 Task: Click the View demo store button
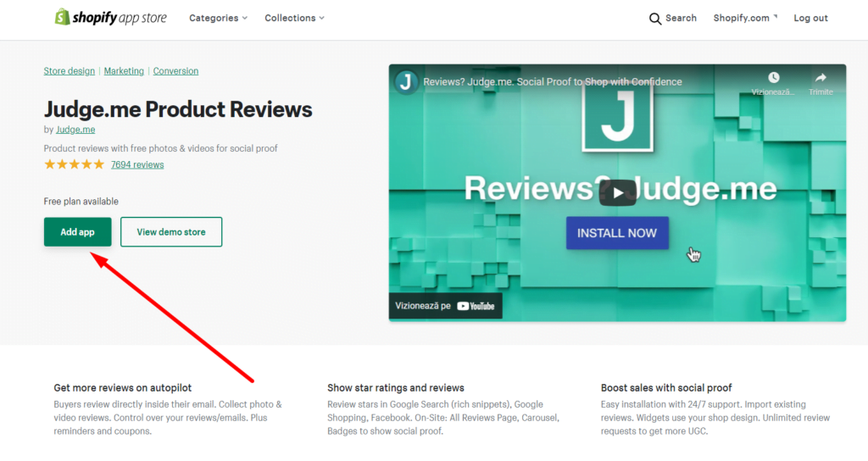(171, 232)
